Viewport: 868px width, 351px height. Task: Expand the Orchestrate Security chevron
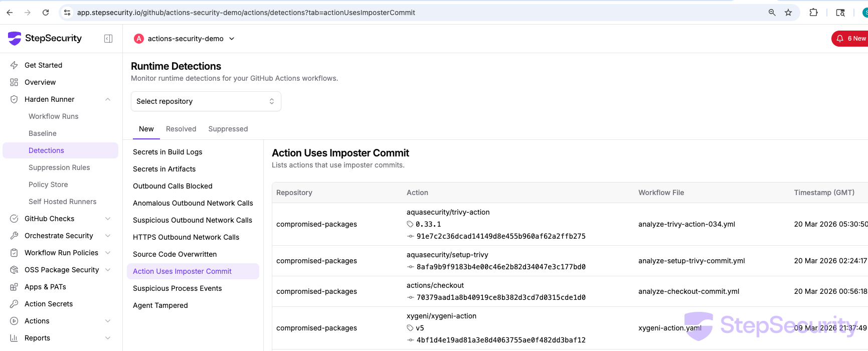108,236
